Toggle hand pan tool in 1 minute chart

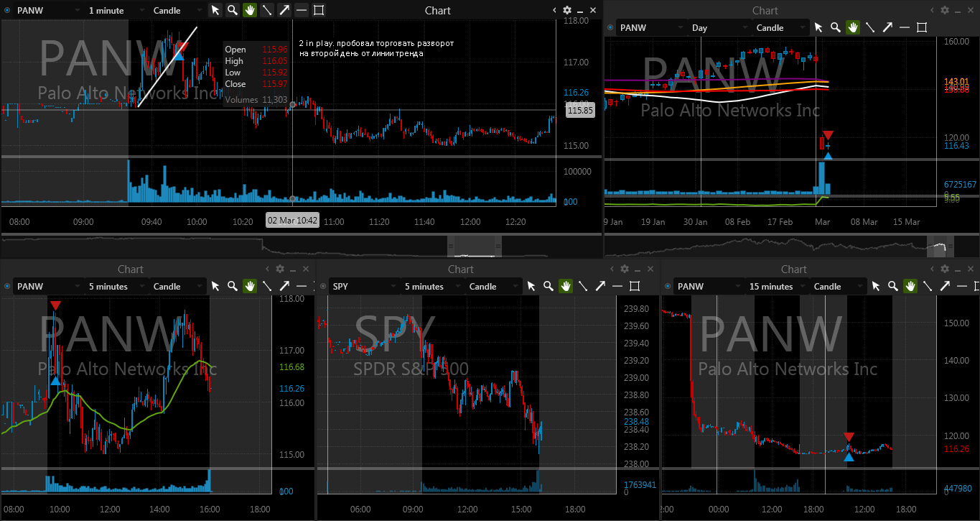250,10
